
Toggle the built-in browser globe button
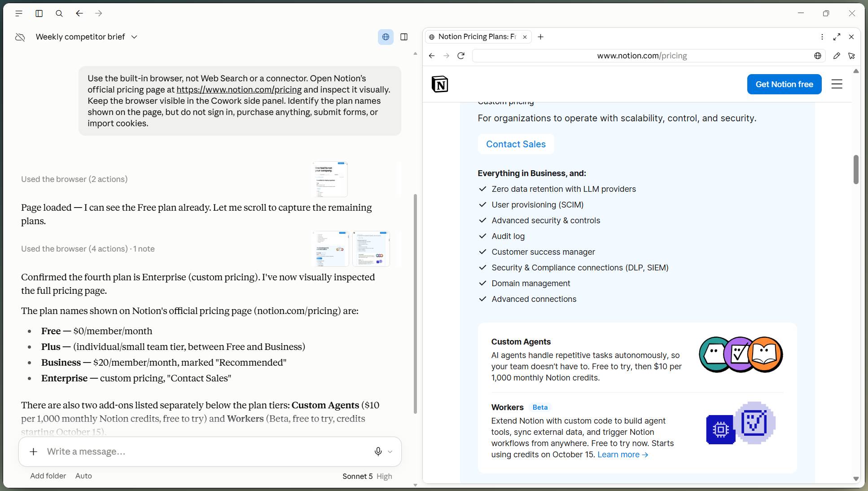coord(386,37)
